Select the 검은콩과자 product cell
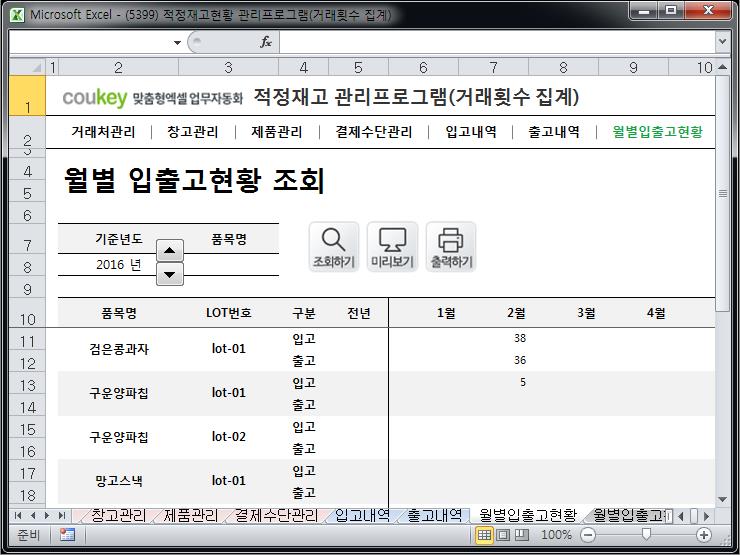 (x=118, y=349)
